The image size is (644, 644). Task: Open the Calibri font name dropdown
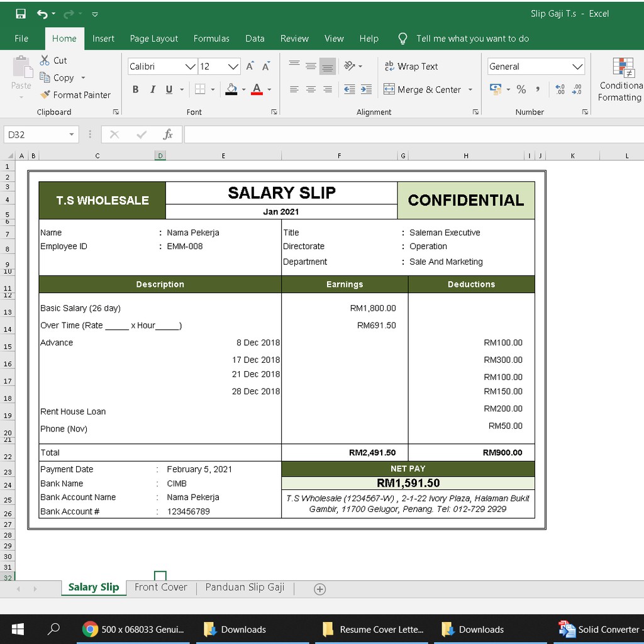click(x=190, y=67)
